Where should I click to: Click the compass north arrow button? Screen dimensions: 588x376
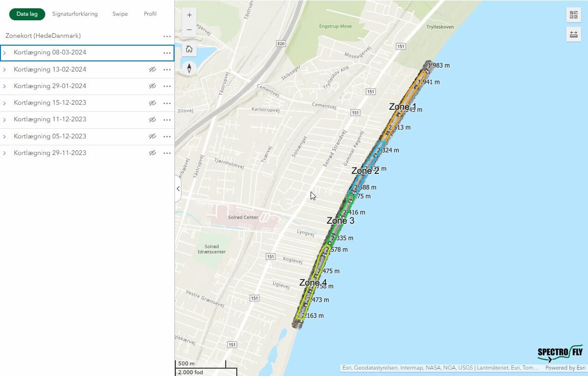[189, 68]
